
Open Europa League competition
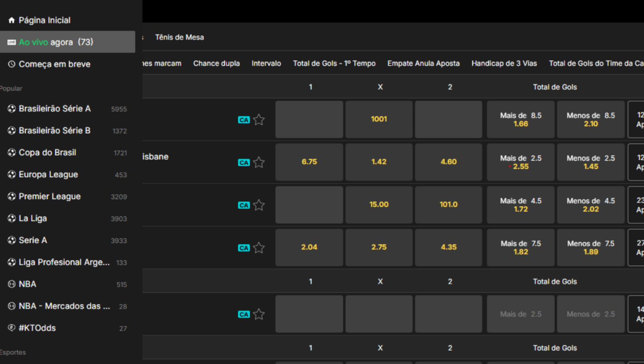click(67, 174)
